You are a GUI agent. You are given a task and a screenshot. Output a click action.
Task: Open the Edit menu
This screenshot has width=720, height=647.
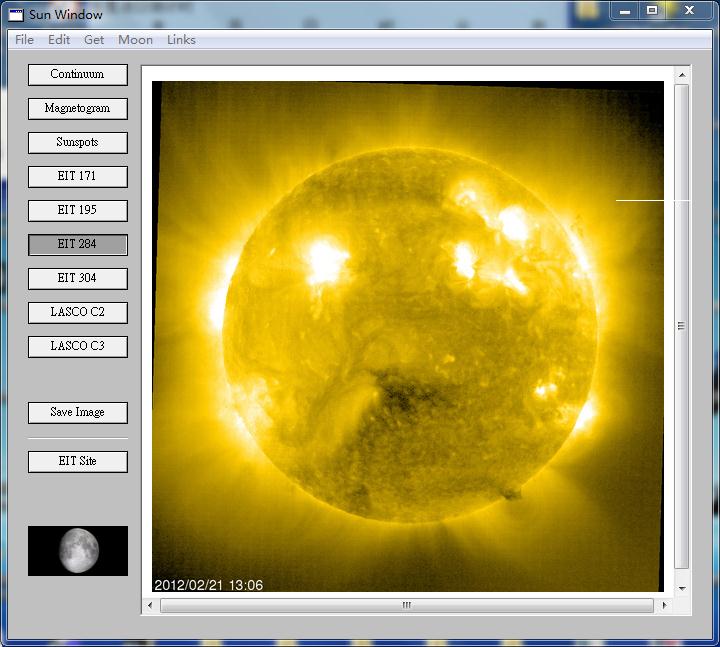59,40
